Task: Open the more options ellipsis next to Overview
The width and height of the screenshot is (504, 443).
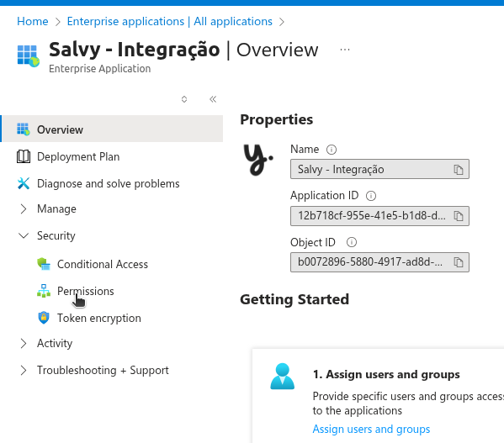Action: click(x=345, y=50)
